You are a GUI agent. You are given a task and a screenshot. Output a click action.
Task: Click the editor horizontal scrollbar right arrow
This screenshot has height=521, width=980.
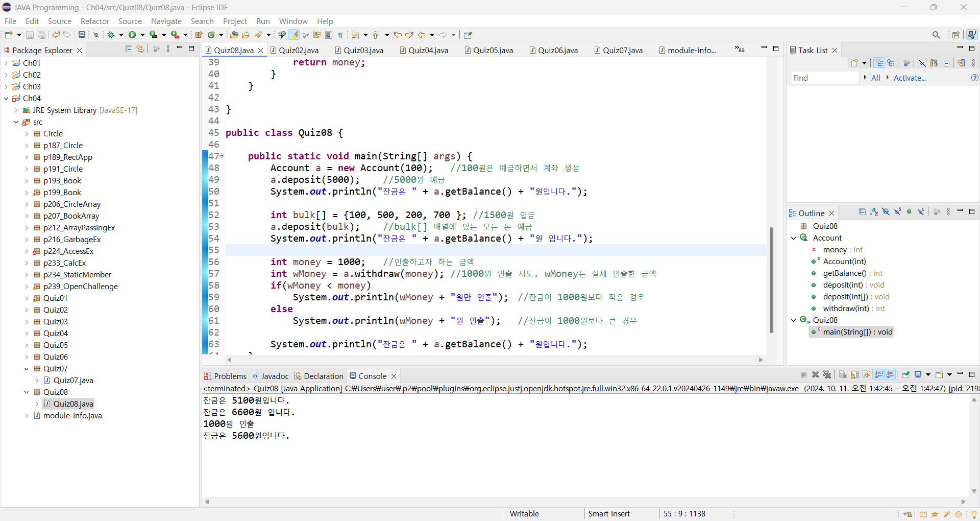pos(761,360)
